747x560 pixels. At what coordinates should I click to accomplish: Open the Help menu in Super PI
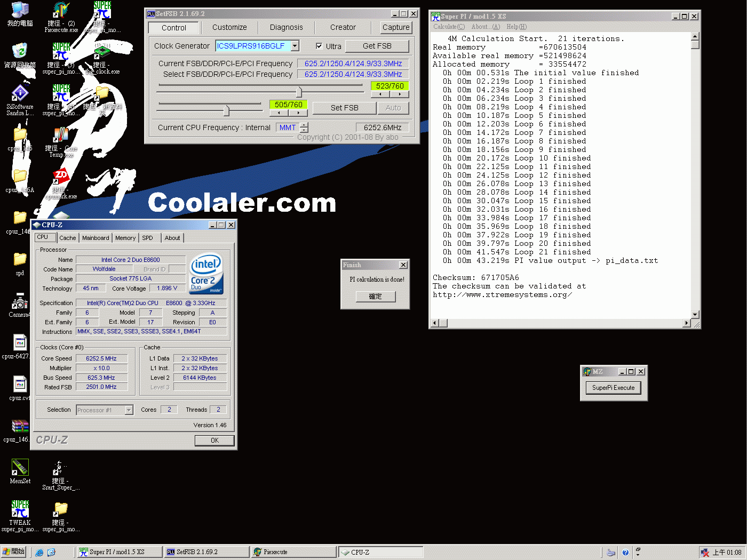[x=516, y=27]
